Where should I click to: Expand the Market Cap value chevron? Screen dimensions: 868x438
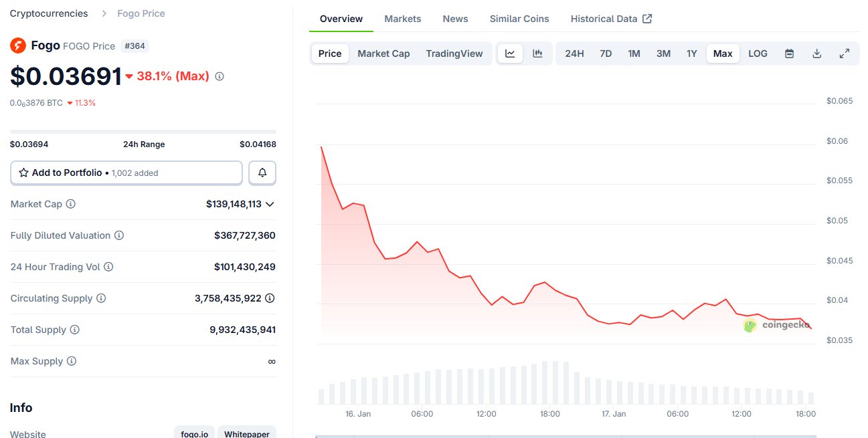(x=270, y=204)
